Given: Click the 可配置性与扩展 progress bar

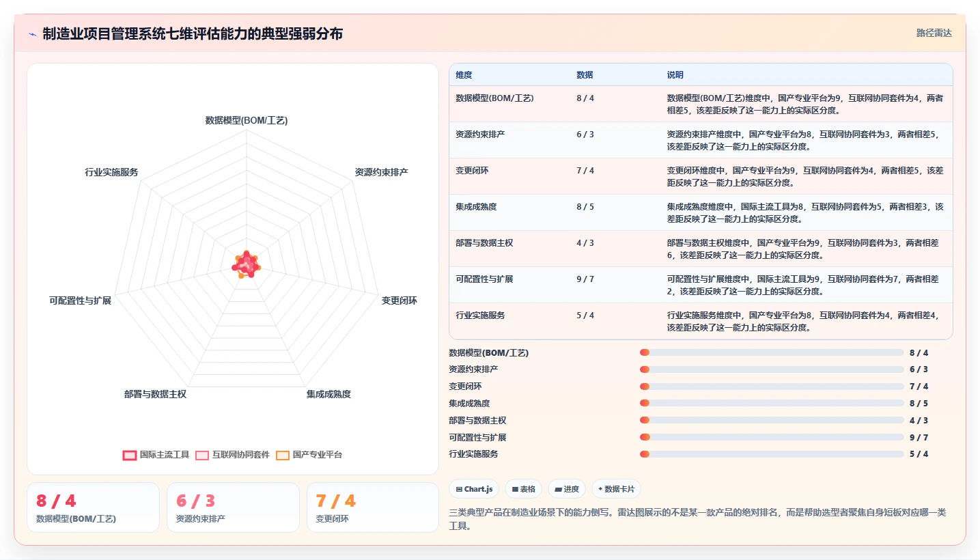Looking at the screenshot, I should coord(772,437).
